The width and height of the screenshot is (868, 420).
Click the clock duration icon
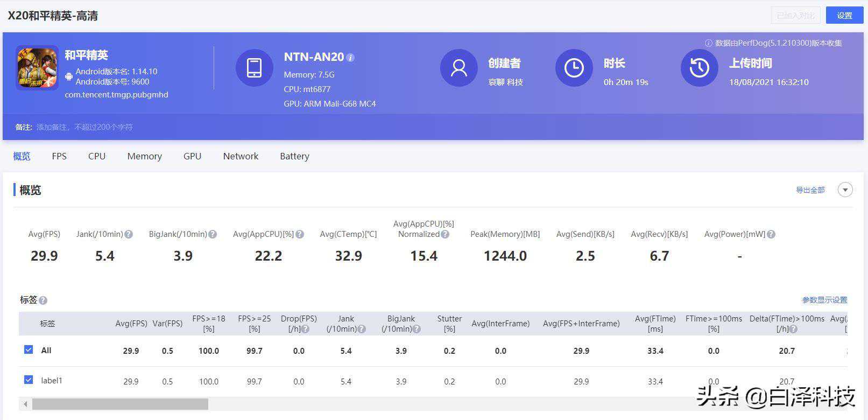[574, 68]
